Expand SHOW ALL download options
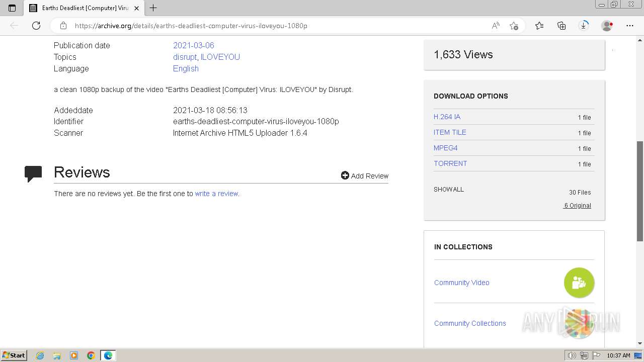 tap(449, 190)
